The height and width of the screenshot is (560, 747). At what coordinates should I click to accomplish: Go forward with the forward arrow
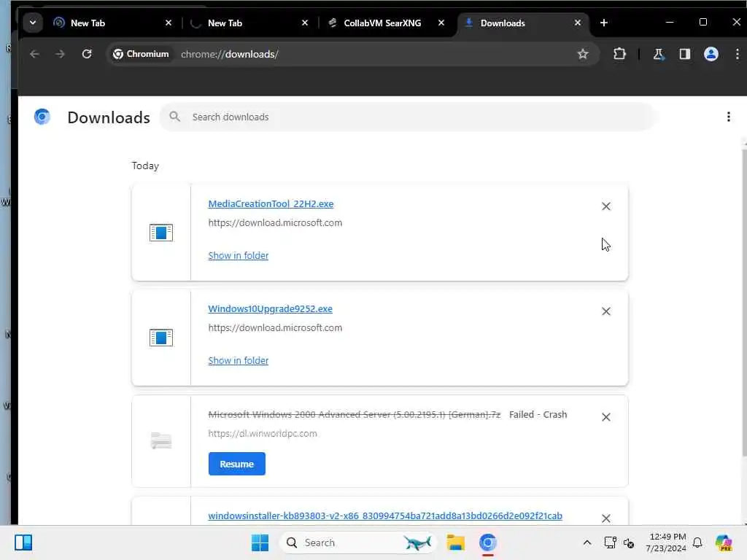click(60, 54)
